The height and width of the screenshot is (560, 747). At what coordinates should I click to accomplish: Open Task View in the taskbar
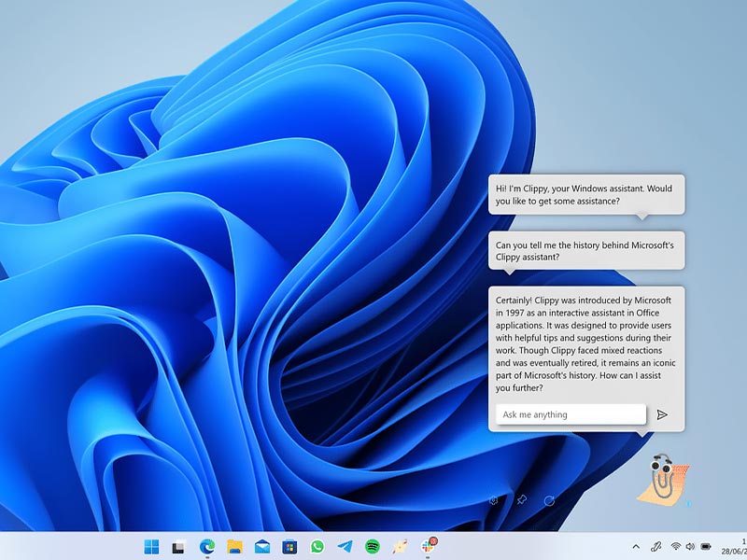click(x=178, y=547)
